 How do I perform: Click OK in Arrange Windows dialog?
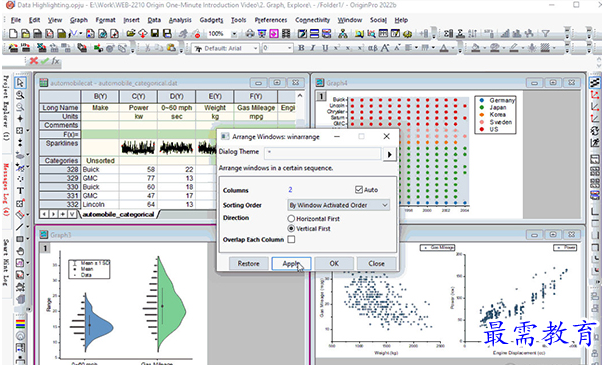[x=334, y=264]
